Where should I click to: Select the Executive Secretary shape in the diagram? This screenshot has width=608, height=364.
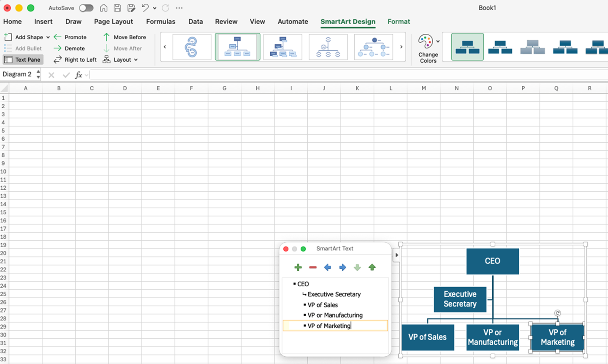[460, 299]
